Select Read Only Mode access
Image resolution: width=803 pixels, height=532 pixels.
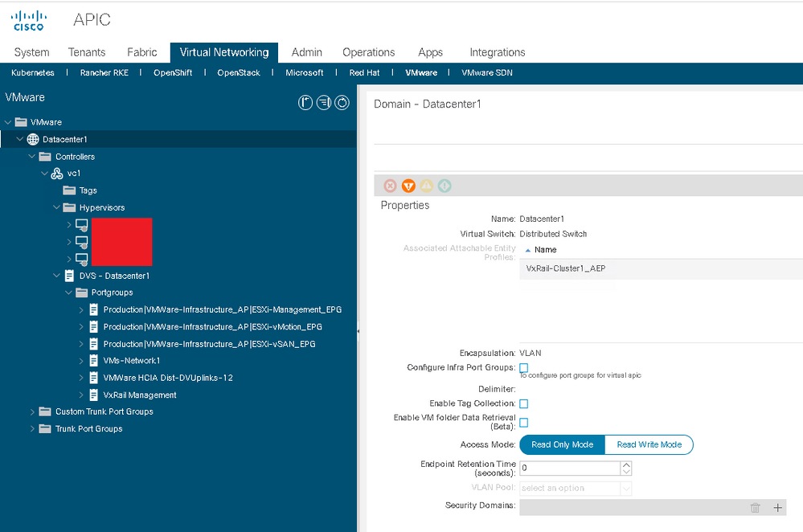tap(563, 444)
